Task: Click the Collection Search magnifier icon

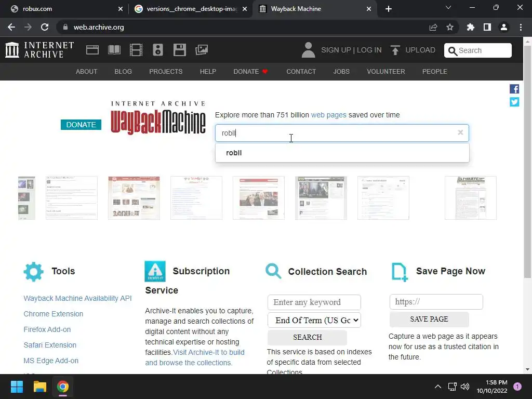Action: (x=273, y=271)
